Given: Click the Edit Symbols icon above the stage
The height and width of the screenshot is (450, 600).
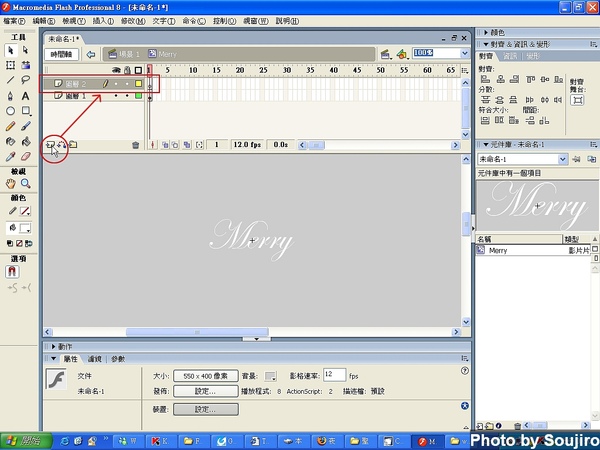Looking at the screenshot, I should point(402,54).
